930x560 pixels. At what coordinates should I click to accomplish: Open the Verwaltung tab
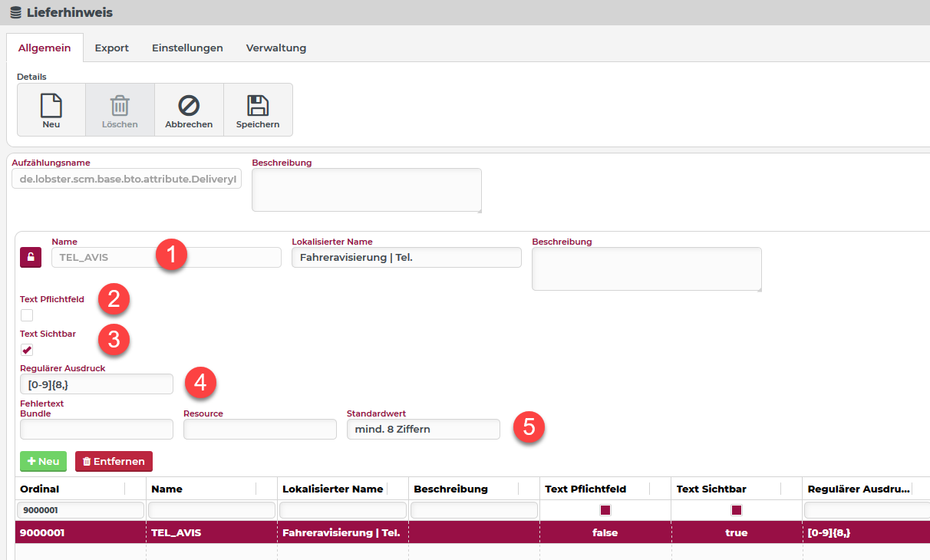pos(275,48)
